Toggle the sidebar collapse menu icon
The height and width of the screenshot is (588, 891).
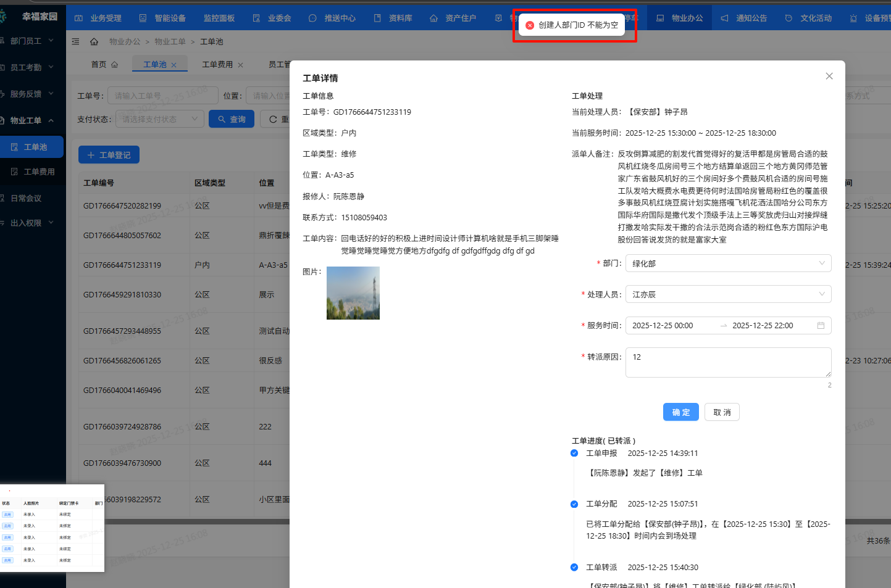(x=75, y=41)
